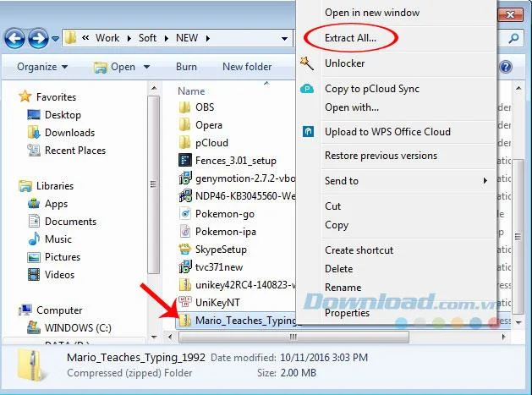Open the recent locations dropdown arrow
Viewport: 532px width, 395px height.
tap(55, 39)
